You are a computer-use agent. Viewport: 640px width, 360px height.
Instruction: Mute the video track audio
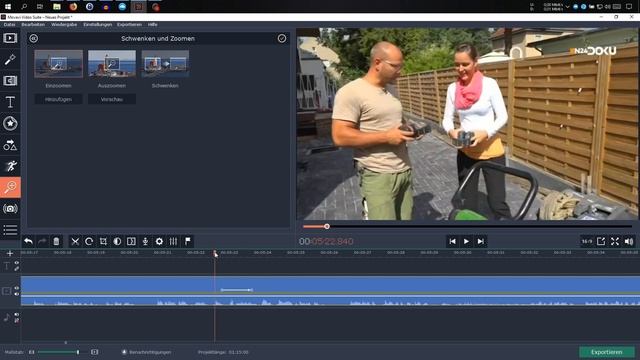pos(17,294)
